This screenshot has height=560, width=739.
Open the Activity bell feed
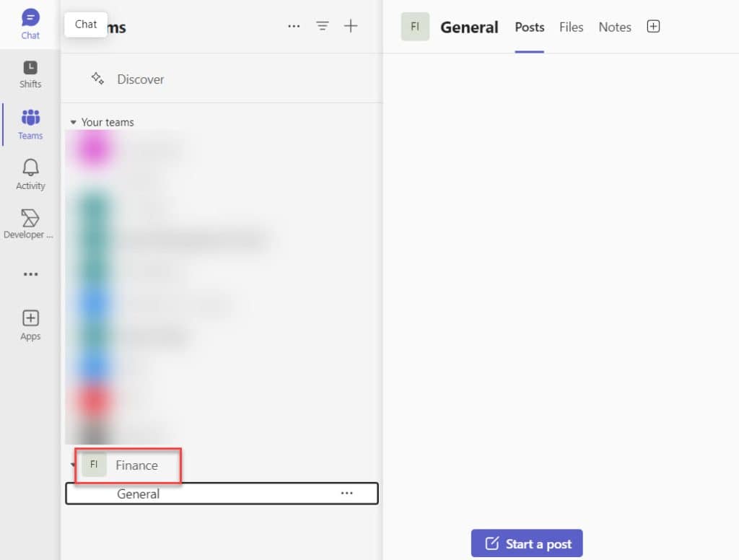pyautogui.click(x=30, y=175)
